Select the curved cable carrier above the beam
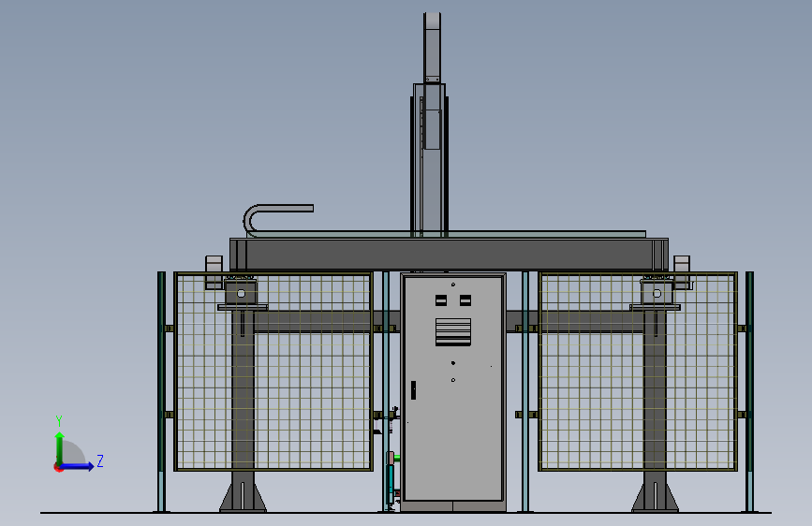Image resolution: width=812 pixels, height=526 pixels. point(278,220)
